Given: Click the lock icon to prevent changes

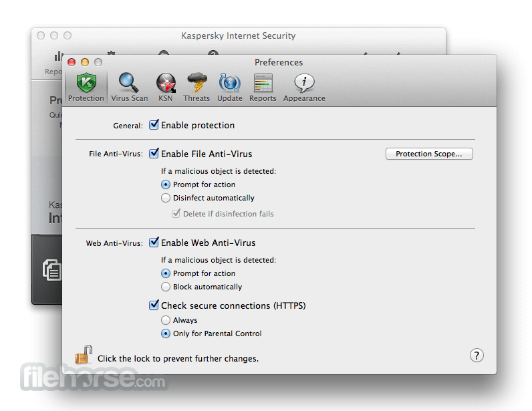Looking at the screenshot, I should point(84,355).
